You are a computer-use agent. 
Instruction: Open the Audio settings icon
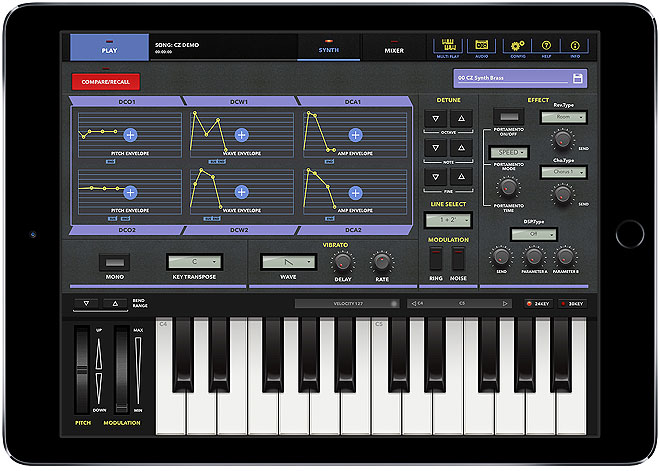pos(482,45)
